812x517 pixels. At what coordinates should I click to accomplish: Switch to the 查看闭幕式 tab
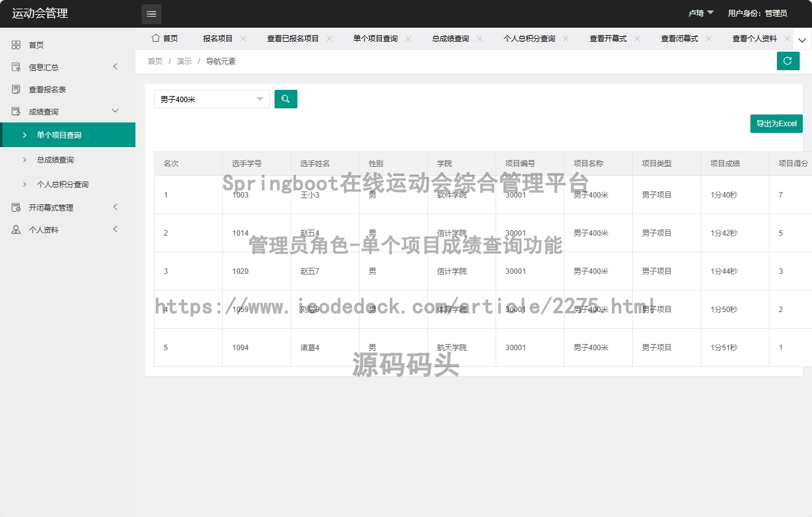[680, 38]
